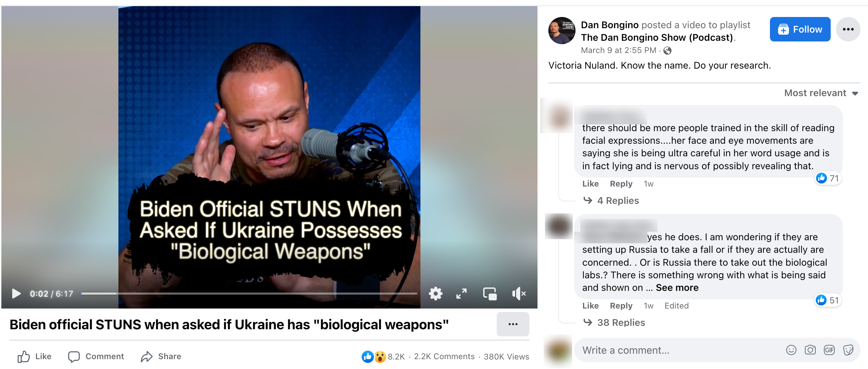Open post options three-dot menu
Viewport: 868px width, 369px height.
pos(848,29)
